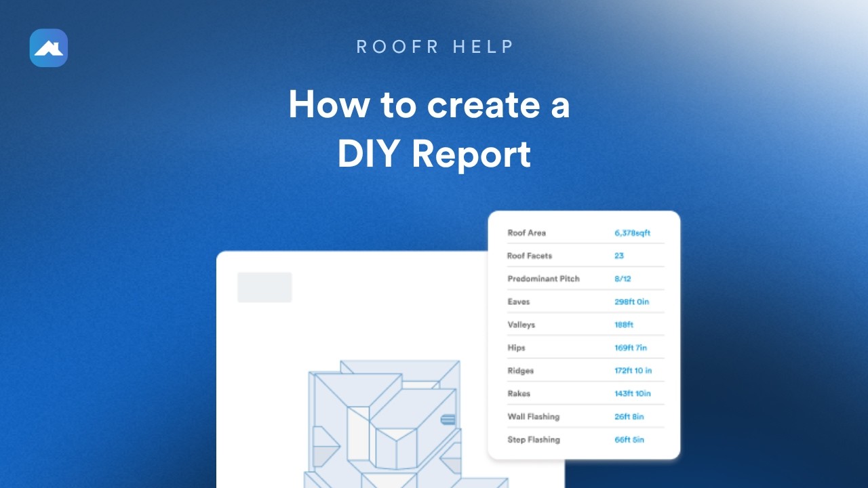Select the 'Rakes' label
868x488 pixels.
[519, 394]
